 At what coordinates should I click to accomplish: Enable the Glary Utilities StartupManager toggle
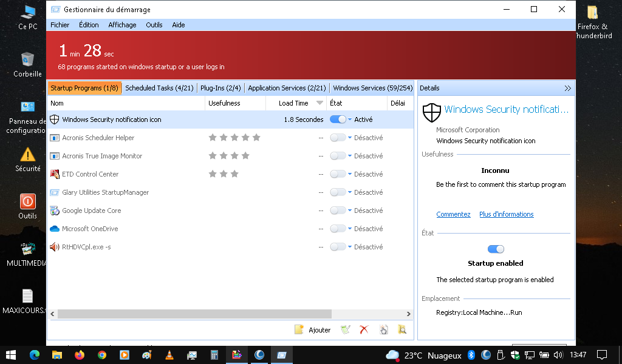pos(338,192)
